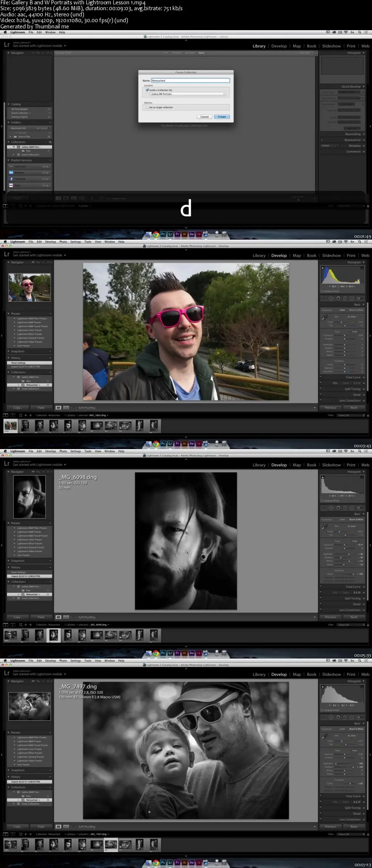Collapse the Catalog panel in the Library frame
Image resolution: width=372 pixels, height=868 pixels.
pyautogui.click(x=9, y=104)
